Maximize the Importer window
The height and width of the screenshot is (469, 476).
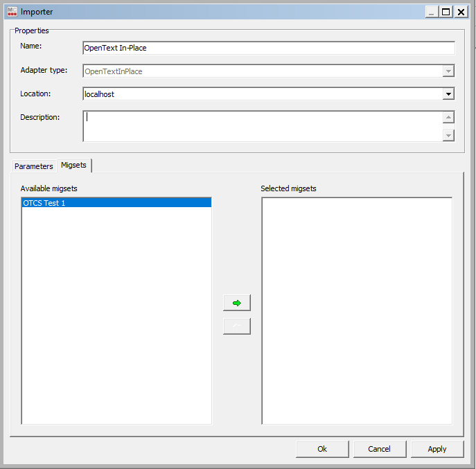point(446,12)
